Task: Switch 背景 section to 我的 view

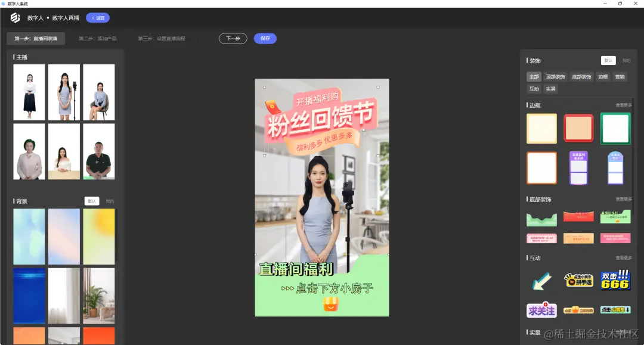Action: (111, 201)
